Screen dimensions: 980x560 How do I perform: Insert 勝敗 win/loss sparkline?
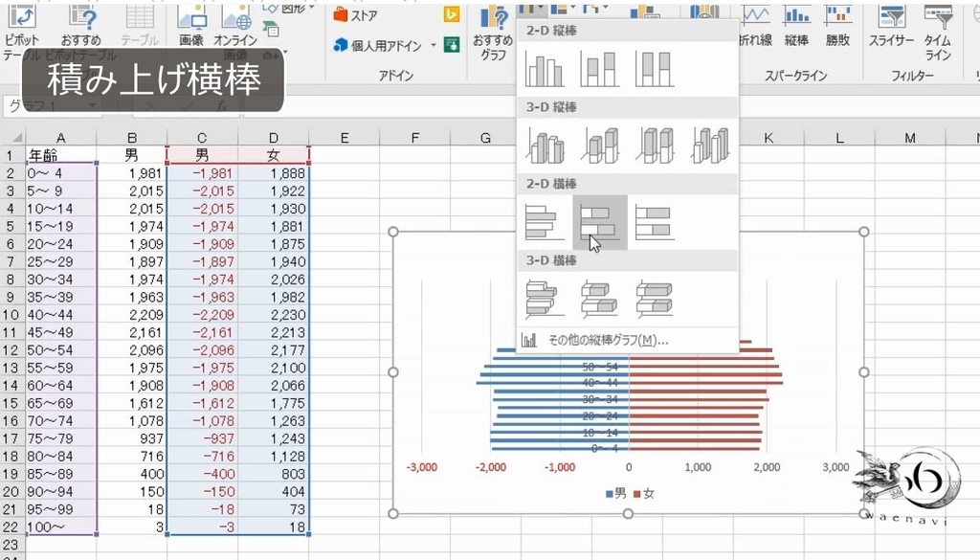coord(837,26)
